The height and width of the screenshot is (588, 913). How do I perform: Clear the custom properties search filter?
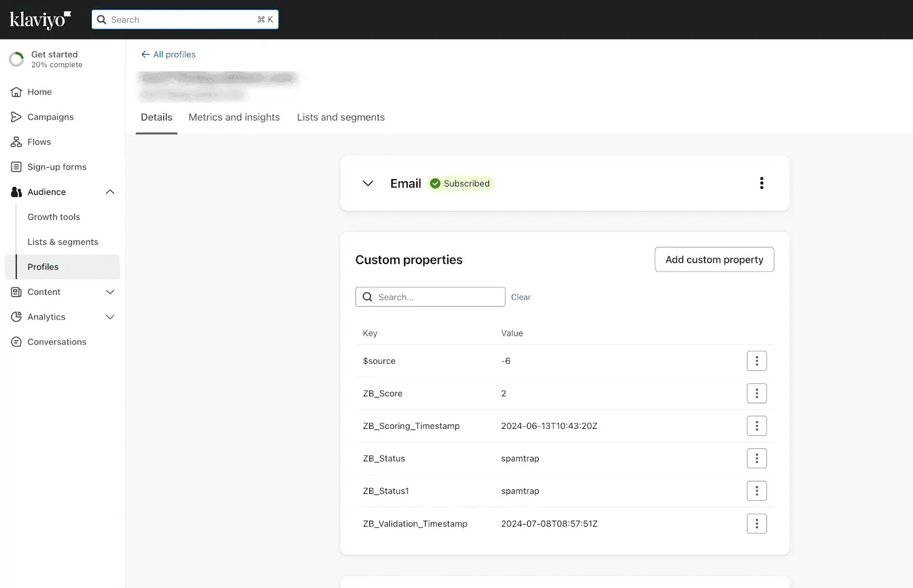coord(520,297)
